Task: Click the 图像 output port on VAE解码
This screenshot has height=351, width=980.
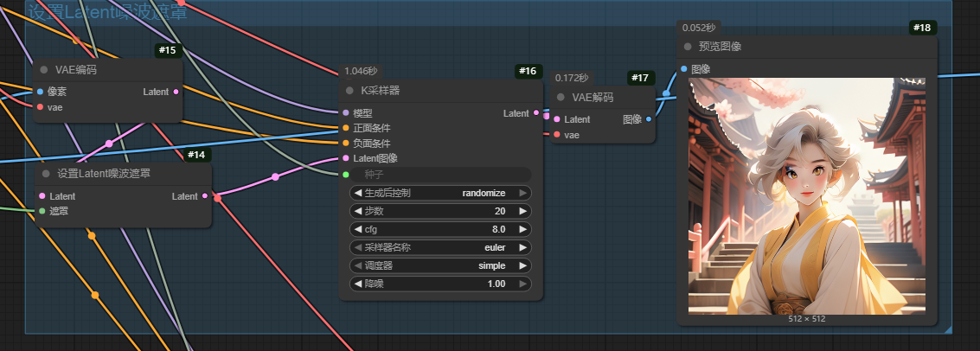Action: coord(649,119)
